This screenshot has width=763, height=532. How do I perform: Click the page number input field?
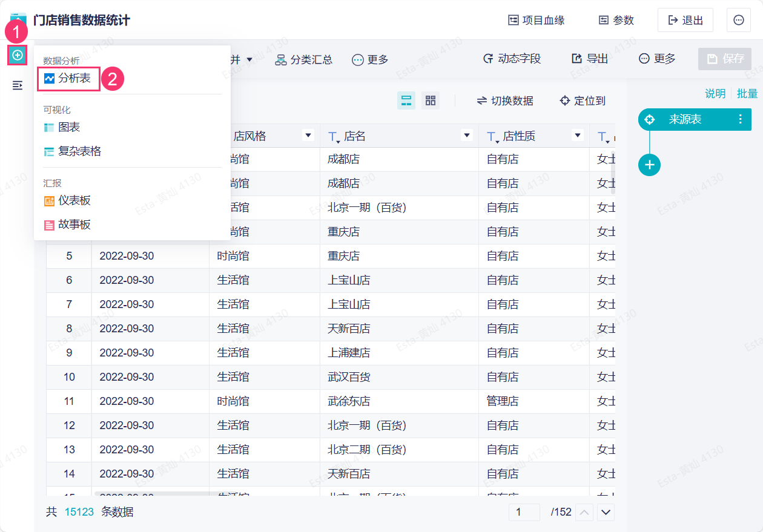[524, 512]
